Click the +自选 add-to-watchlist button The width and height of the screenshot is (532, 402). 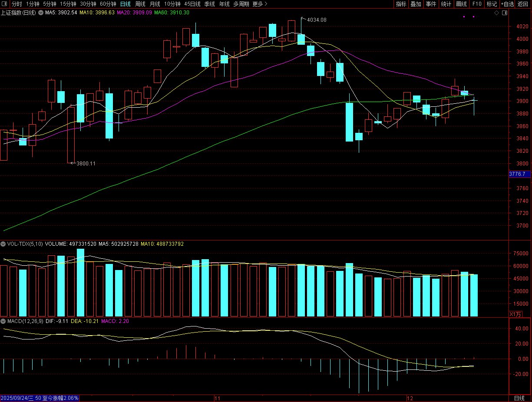point(507,4)
